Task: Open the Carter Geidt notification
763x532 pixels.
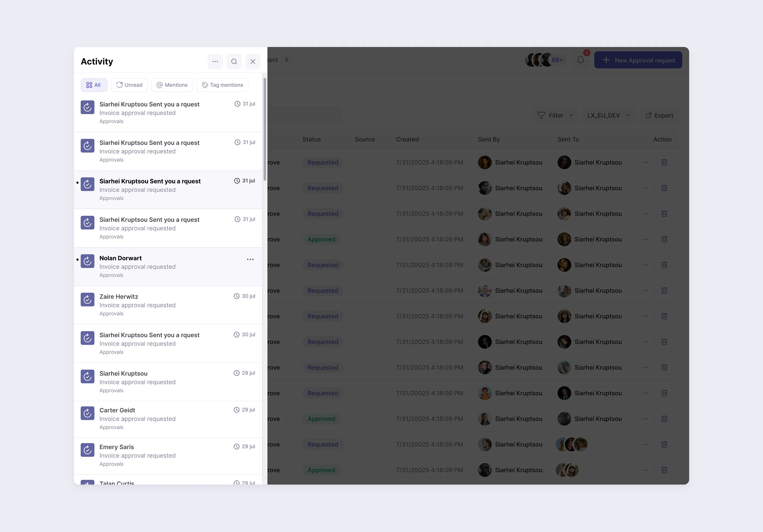Action: coord(168,419)
